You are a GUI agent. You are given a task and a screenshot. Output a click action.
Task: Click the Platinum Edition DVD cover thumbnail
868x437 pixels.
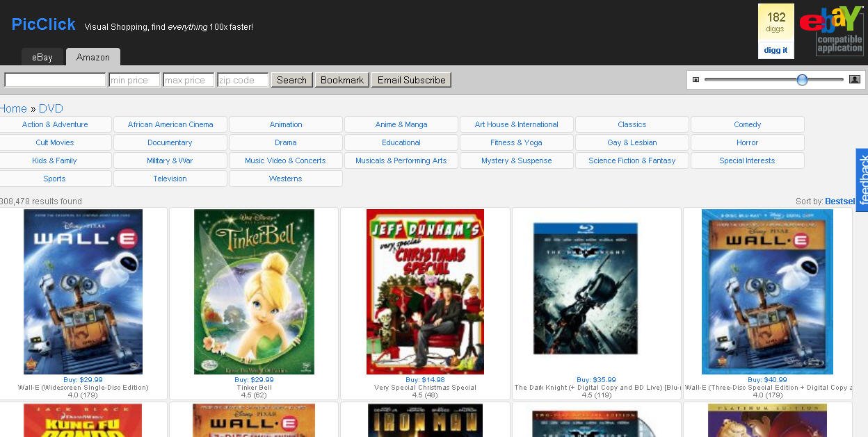[767, 420]
